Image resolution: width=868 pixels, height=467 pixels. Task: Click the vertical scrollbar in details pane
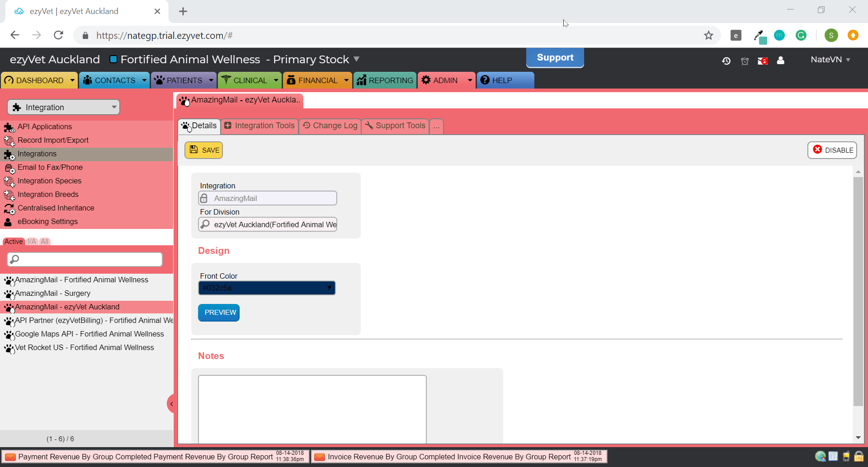pos(858,291)
